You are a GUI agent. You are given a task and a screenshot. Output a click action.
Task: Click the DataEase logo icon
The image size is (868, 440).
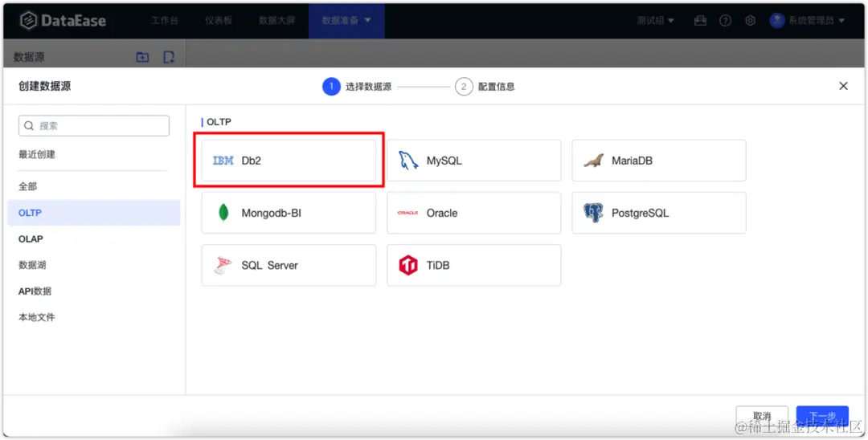click(28, 20)
